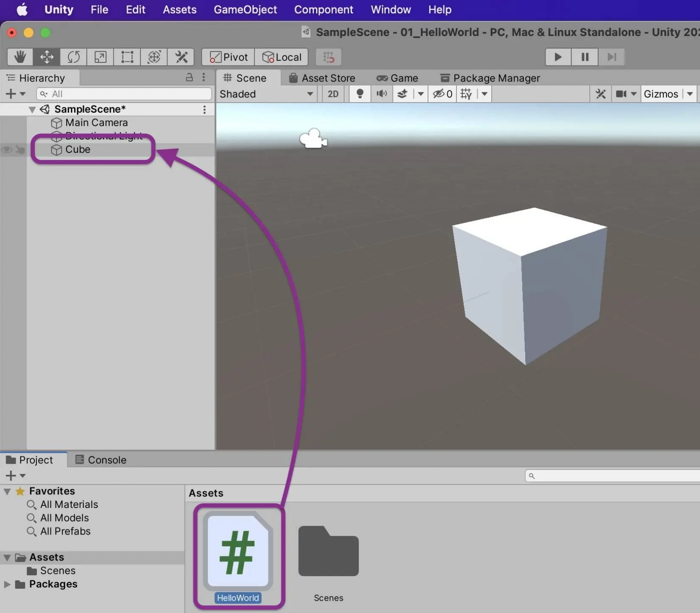Screen dimensions: 700x613
Task: Toggle 2D scene view mode
Action: [333, 94]
